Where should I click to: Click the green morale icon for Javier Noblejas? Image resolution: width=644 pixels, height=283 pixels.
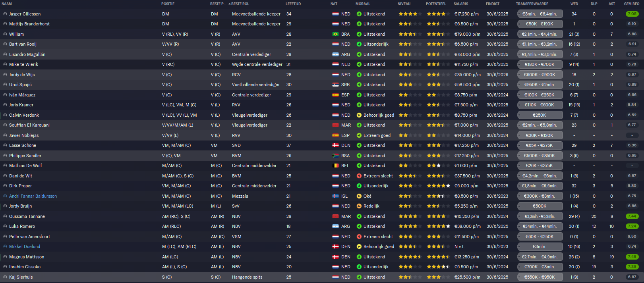pyautogui.click(x=359, y=135)
